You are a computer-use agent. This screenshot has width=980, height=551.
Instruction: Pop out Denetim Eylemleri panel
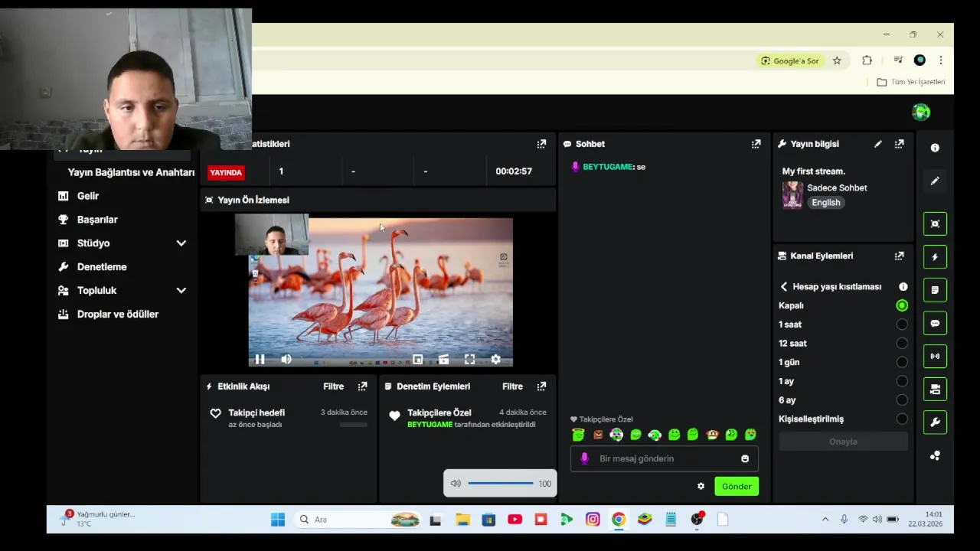[541, 386]
